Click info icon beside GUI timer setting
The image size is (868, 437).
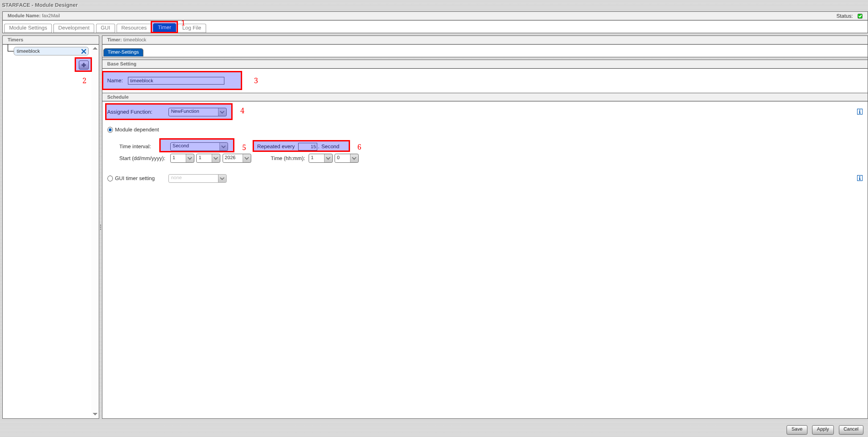859,178
